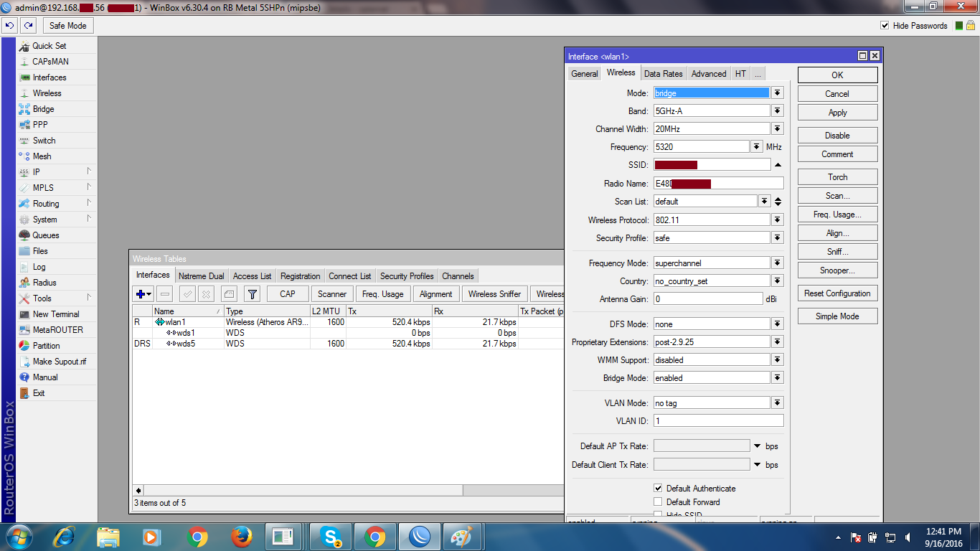Open the Band dropdown showing 5GHz-A

777,110
